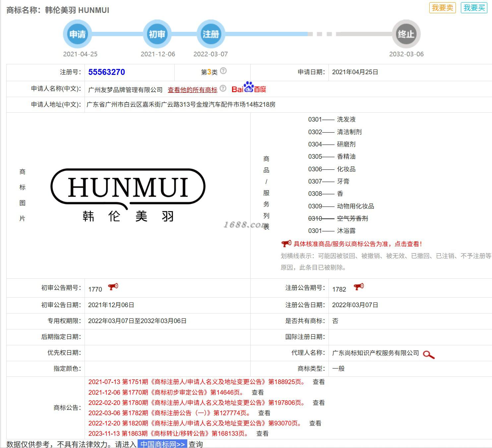Click 注册公告日期 value 2022年03月07日
The image size is (492, 448).
pos(355,305)
